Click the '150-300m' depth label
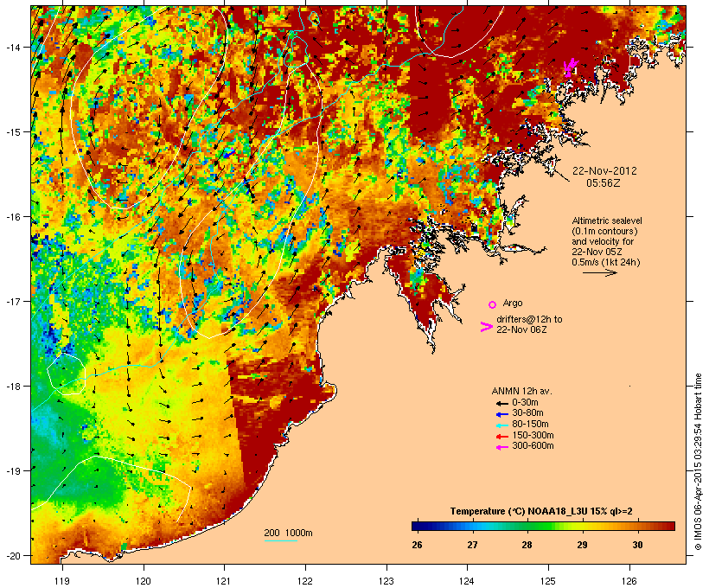Image resolution: width=709 pixels, height=588 pixels. [x=533, y=436]
